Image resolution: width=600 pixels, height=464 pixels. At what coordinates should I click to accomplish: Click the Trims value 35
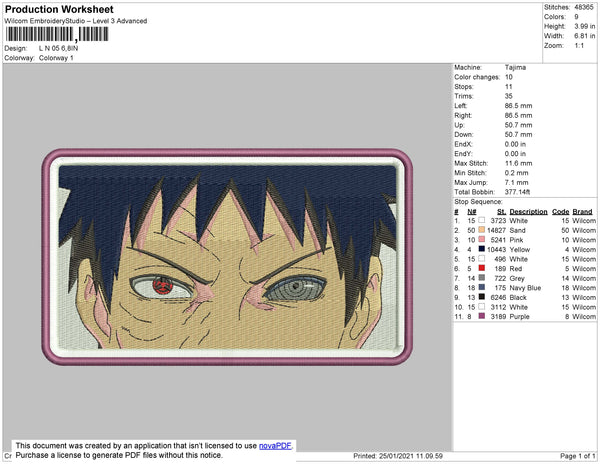[x=509, y=96]
